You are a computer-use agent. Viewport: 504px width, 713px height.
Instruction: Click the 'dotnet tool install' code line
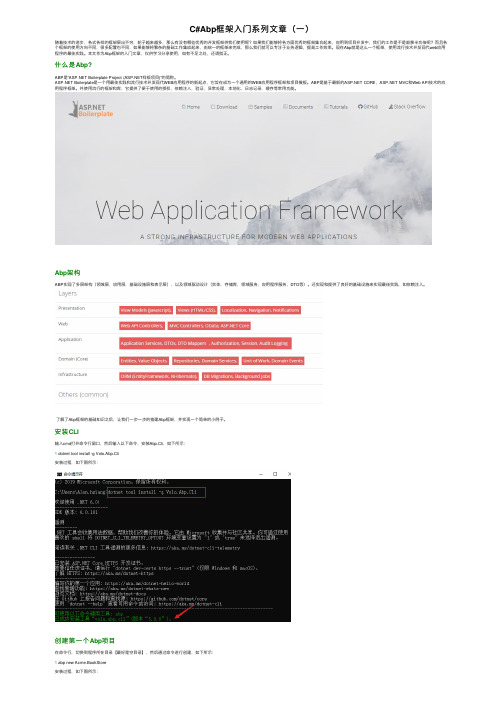(87, 453)
